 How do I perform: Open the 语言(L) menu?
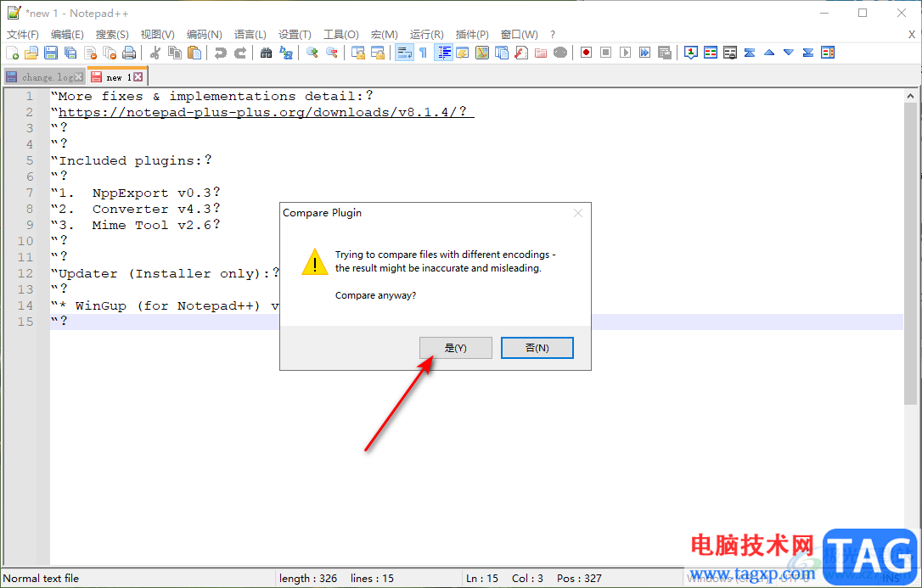click(x=250, y=35)
